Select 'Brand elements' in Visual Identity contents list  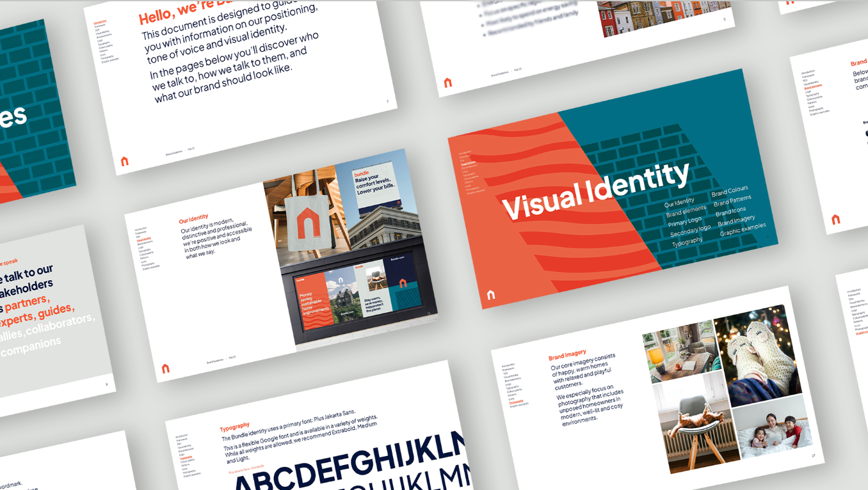point(686,212)
